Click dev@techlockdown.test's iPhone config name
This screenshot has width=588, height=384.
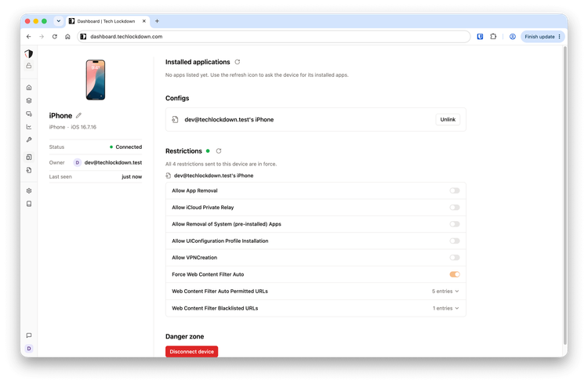229,120
